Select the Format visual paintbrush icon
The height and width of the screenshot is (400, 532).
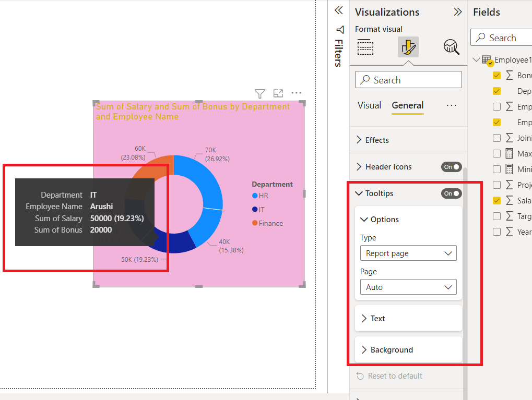pyautogui.click(x=408, y=47)
